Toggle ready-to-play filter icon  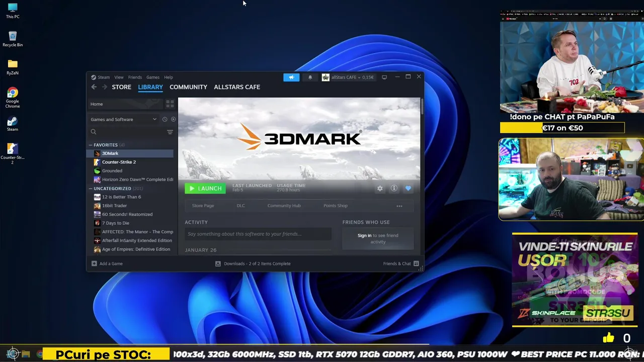(173, 119)
